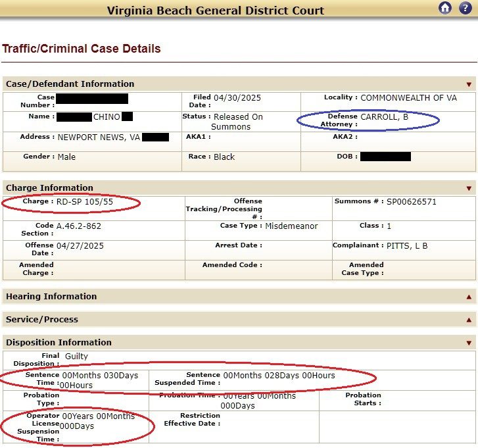
Task: Click the Home icon in header
Action: point(445,8)
